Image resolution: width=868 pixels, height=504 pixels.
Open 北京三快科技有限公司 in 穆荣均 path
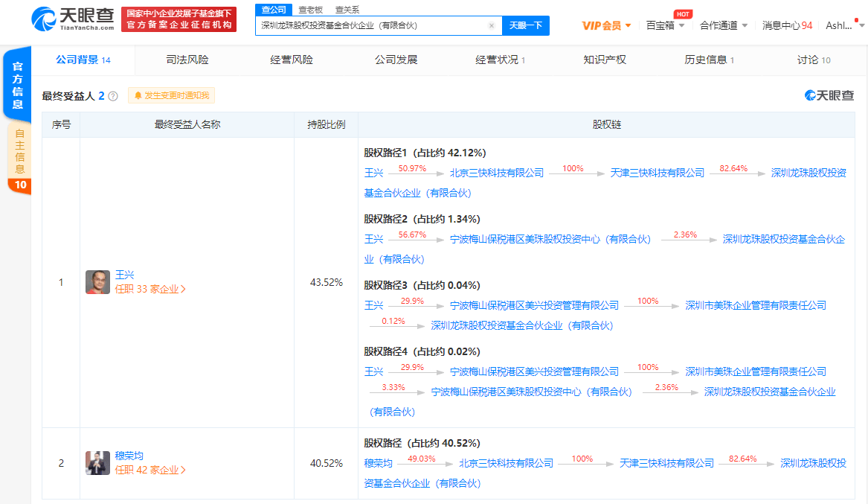(x=506, y=463)
